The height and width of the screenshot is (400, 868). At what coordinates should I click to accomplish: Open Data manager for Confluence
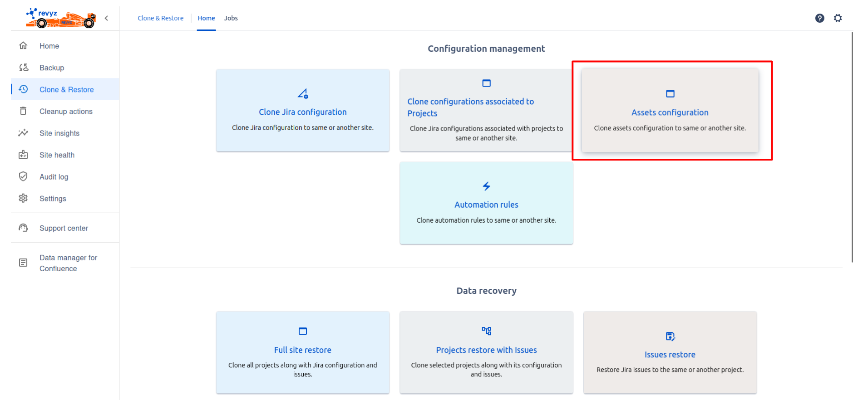[68, 263]
